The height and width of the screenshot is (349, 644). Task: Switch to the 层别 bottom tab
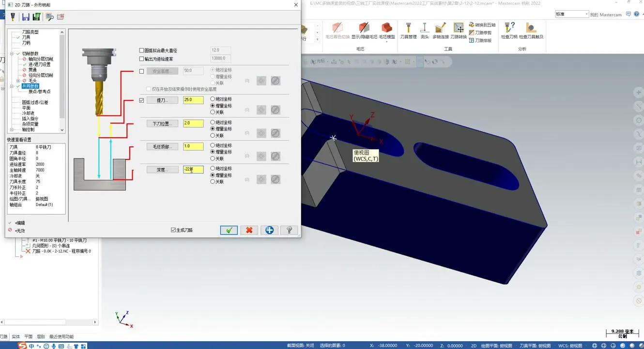pos(41,336)
